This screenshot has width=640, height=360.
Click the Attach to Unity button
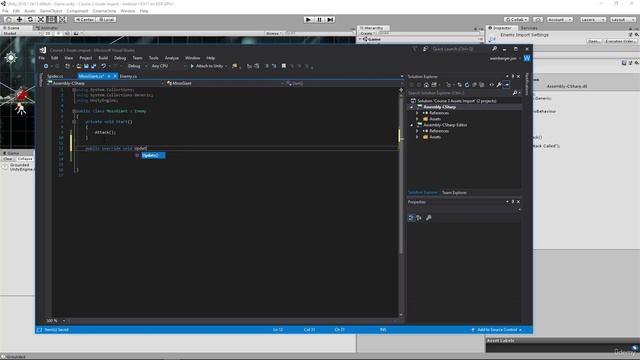point(208,66)
